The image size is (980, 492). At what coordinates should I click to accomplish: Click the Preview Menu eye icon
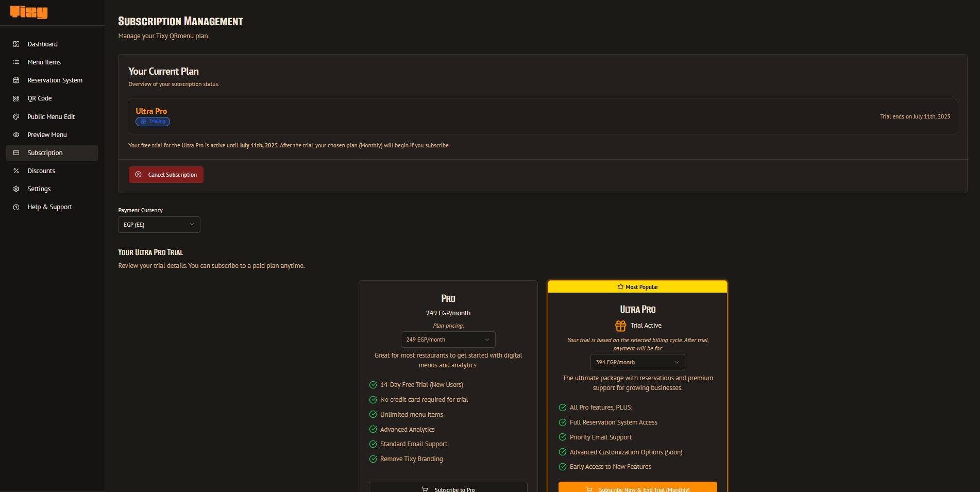tap(16, 135)
